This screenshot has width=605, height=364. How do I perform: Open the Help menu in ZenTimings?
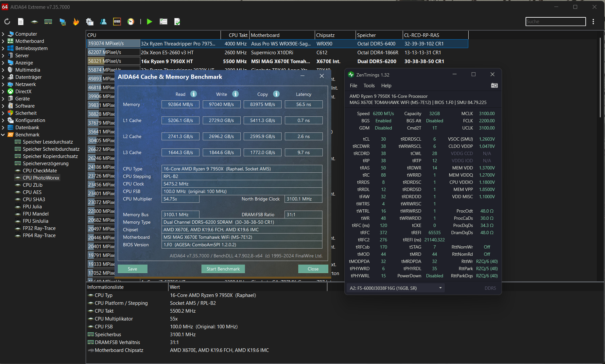click(x=386, y=86)
